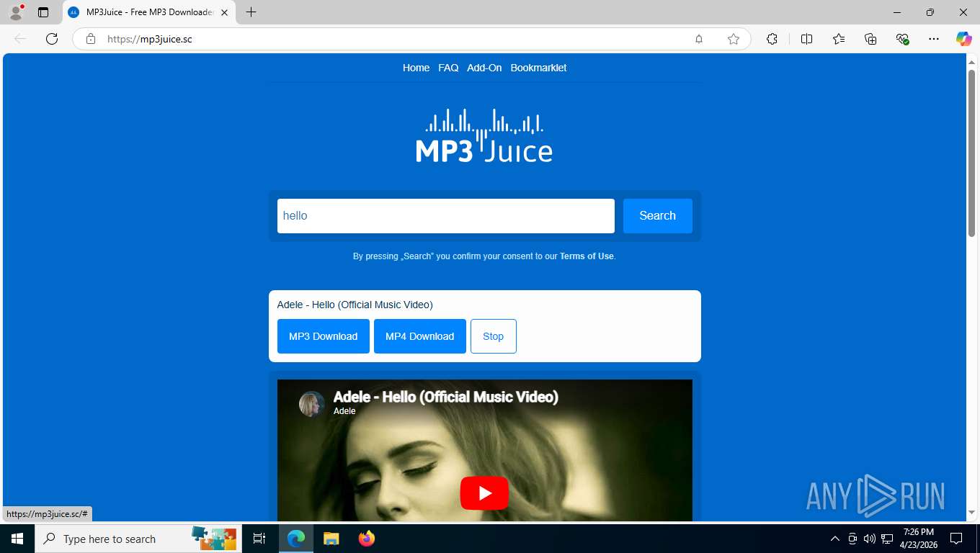Go to the Home menu link
This screenshot has height=553, width=980.
(x=416, y=68)
